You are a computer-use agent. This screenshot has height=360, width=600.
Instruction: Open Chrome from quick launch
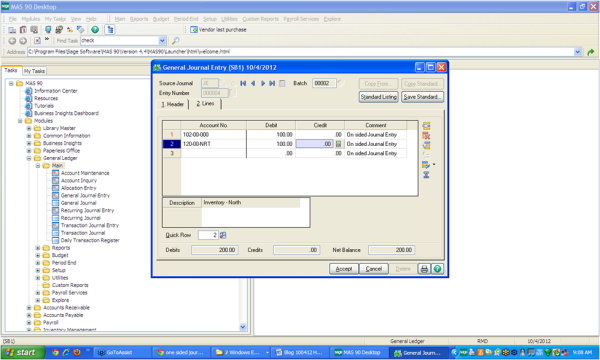pyautogui.click(x=55, y=352)
